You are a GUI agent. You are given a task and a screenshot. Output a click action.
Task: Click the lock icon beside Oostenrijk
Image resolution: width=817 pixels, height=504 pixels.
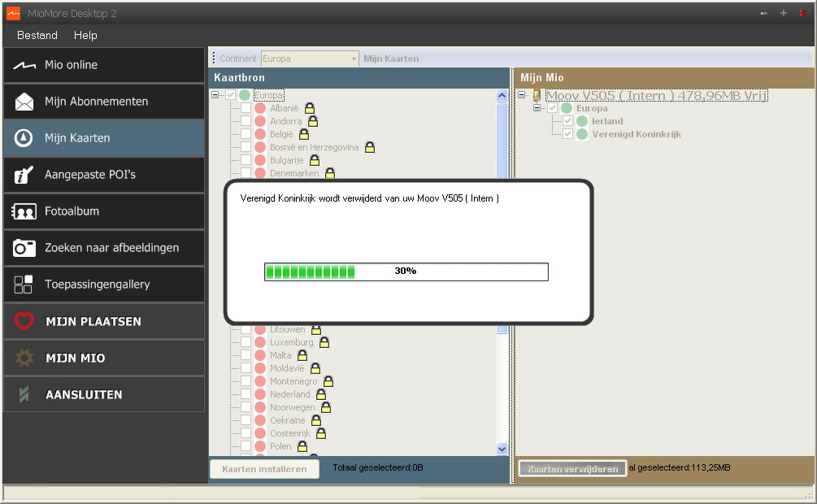pos(321,433)
